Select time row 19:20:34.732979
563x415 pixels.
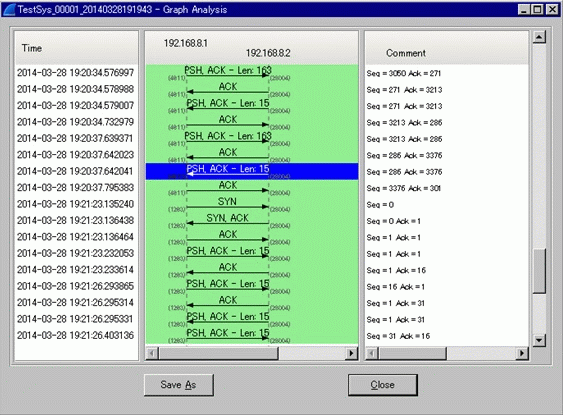click(x=75, y=122)
